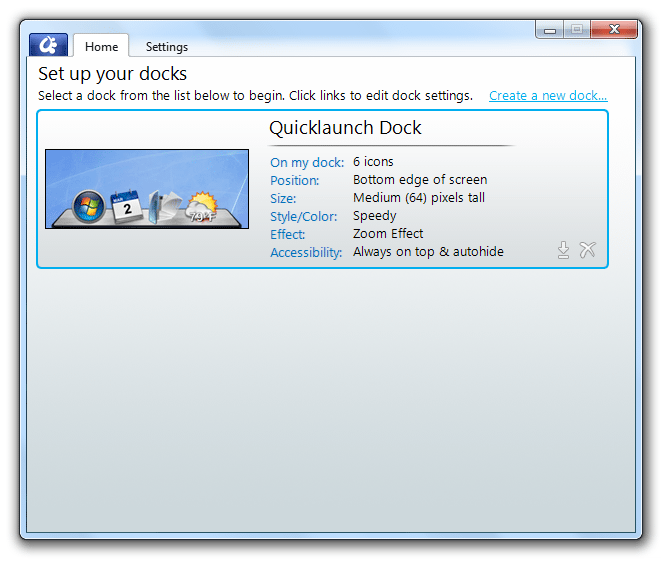Click the export dock download-arrow icon
The image size is (665, 561).
tap(563, 250)
